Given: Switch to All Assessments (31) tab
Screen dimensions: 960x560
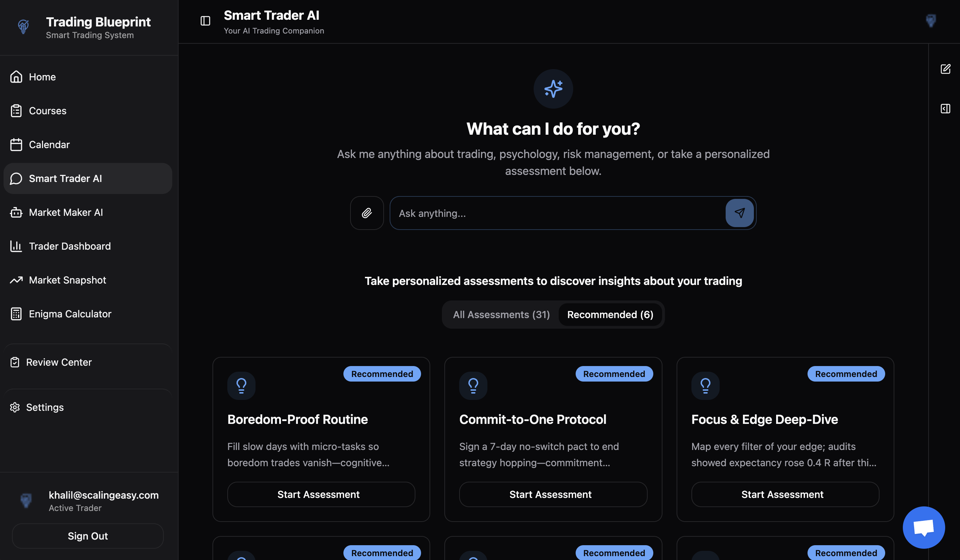Looking at the screenshot, I should click(x=501, y=315).
